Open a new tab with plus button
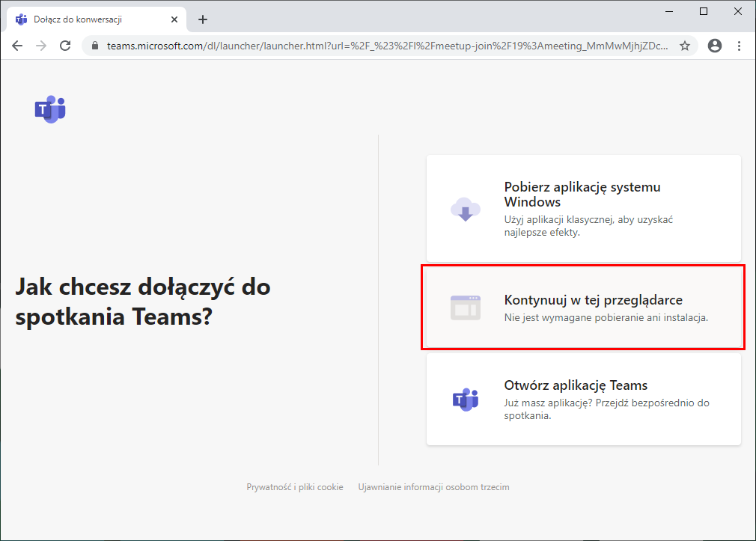The height and width of the screenshot is (541, 756). pos(203,19)
